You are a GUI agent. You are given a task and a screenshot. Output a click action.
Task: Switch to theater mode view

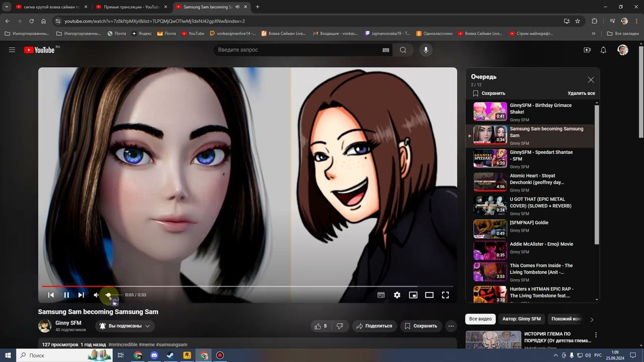pos(429,295)
